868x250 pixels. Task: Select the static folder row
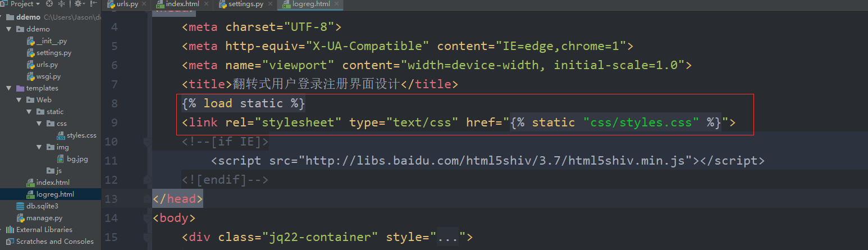51,112
